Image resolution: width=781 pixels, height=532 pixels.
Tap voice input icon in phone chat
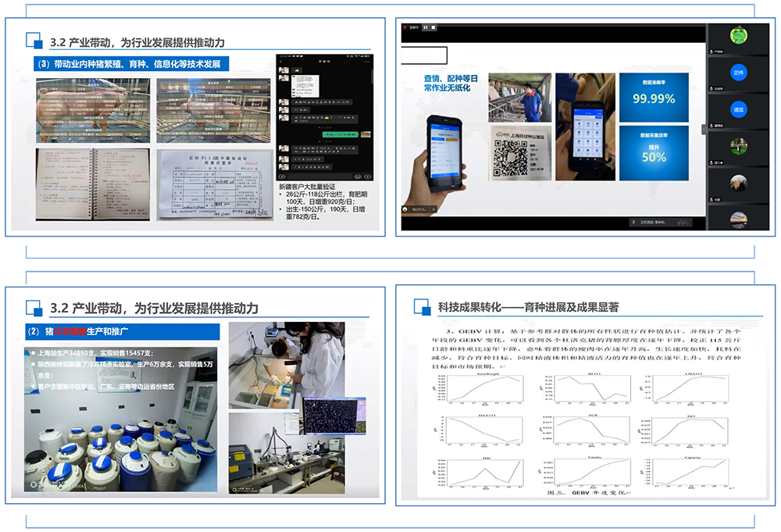283,177
